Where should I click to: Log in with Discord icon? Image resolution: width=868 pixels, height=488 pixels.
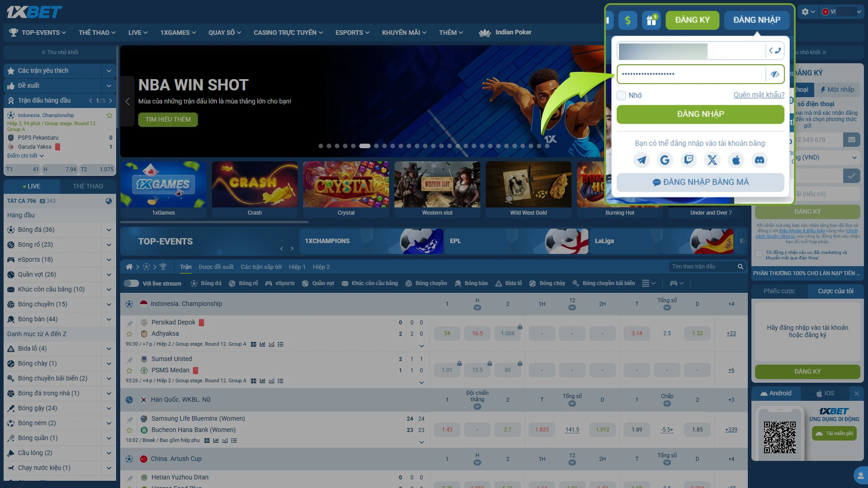(x=760, y=160)
